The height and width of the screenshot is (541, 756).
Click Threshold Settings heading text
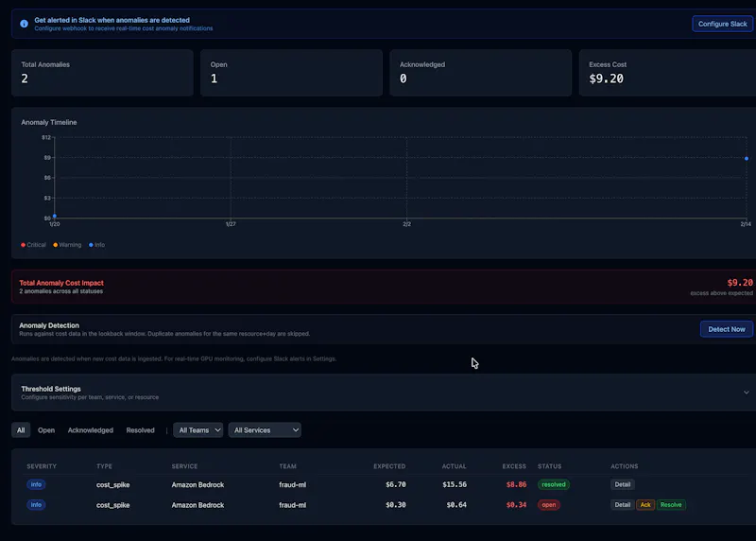tap(51, 389)
